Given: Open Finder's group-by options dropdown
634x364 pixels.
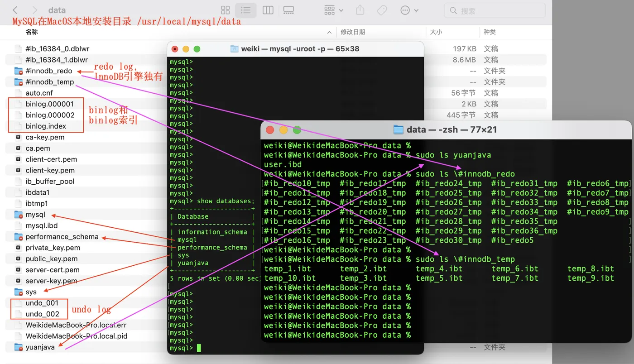Looking at the screenshot, I should 334,10.
